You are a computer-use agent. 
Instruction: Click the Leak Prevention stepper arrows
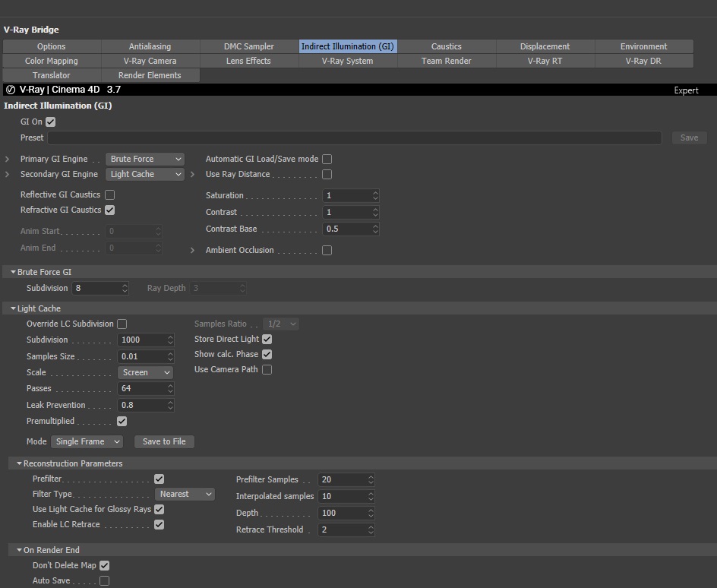[171, 405]
